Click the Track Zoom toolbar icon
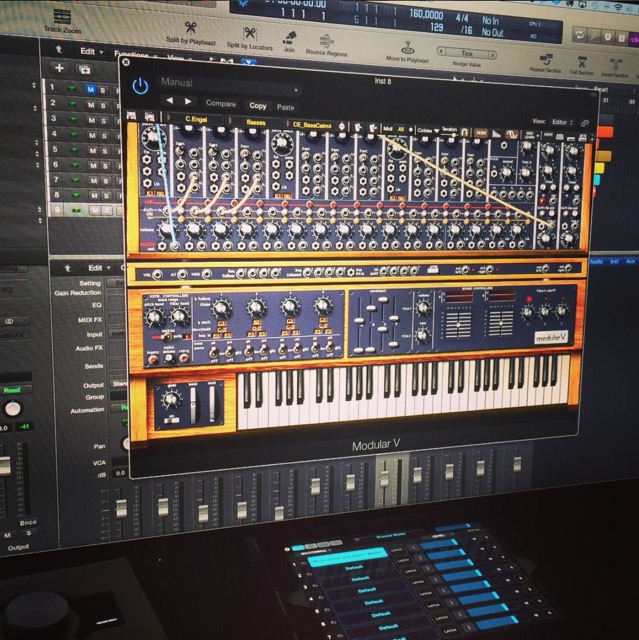Screen dimensions: 639x640 (x=62, y=17)
